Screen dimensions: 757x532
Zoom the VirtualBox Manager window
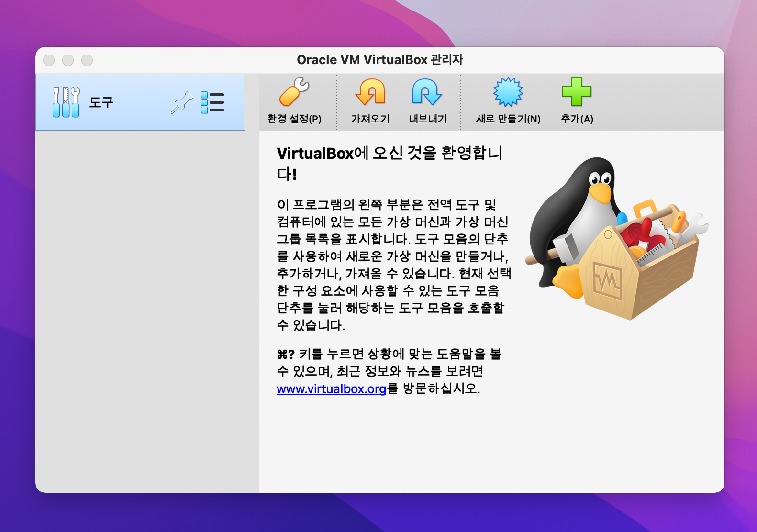click(87, 60)
